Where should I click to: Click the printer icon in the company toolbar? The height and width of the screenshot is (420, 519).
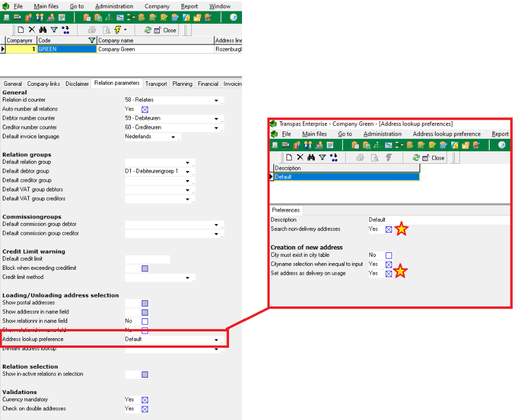pyautogui.click(x=91, y=30)
